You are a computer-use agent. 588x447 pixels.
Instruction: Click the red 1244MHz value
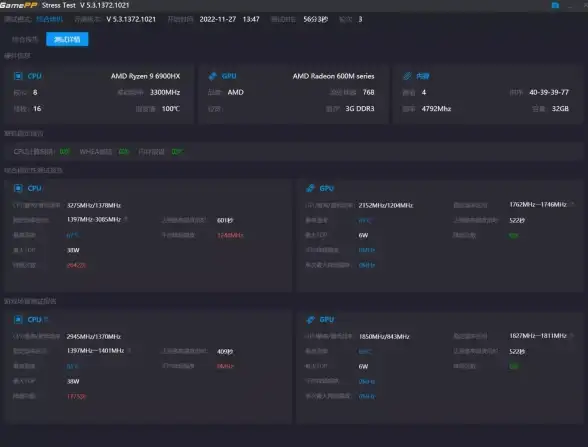click(230, 236)
